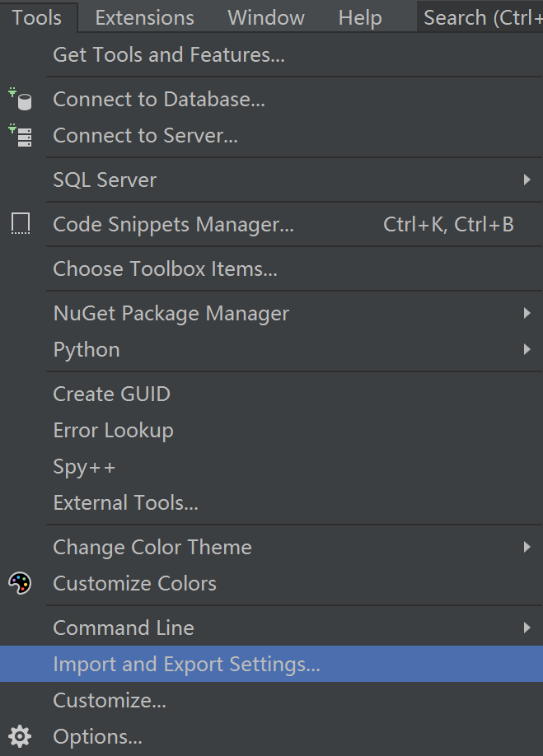Click the Connect to Server icon
Viewport: 543px width, 756px height.
point(21,135)
